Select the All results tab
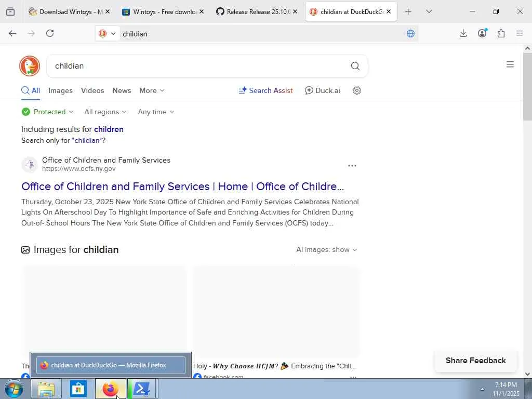The image size is (532, 399). click(31, 90)
